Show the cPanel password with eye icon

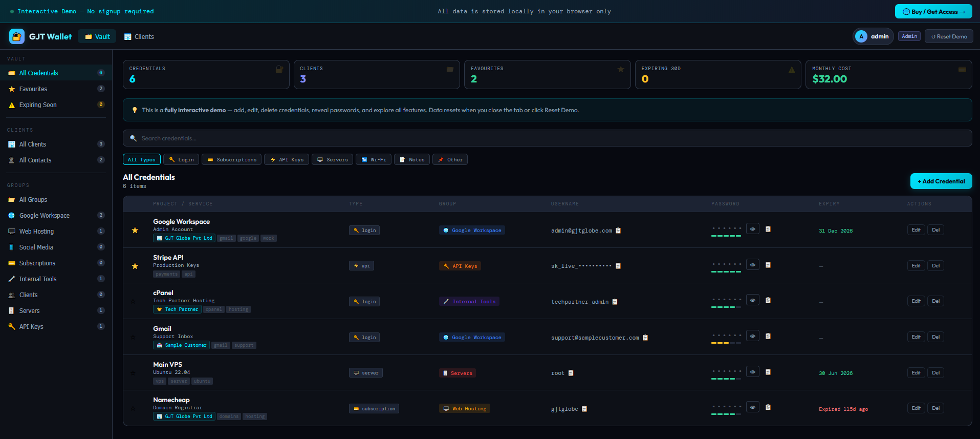click(x=752, y=300)
